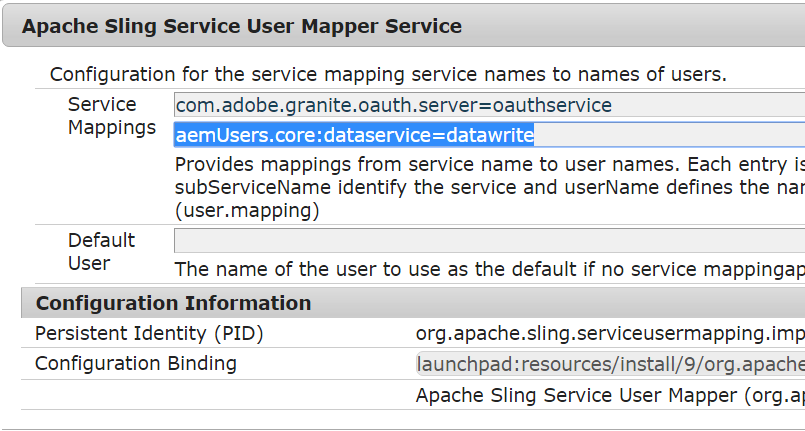
Task: Click the org.apache.sling.serviceusermapping PID value
Action: [610, 334]
